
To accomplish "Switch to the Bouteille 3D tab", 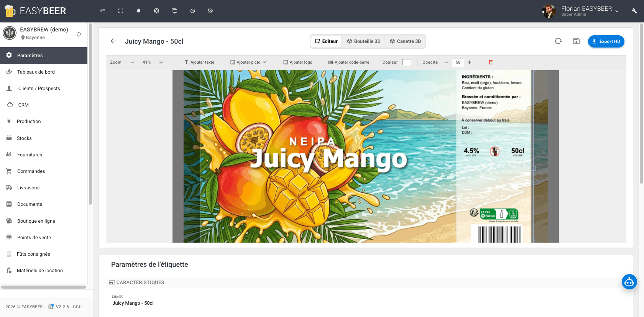I will pos(363,41).
